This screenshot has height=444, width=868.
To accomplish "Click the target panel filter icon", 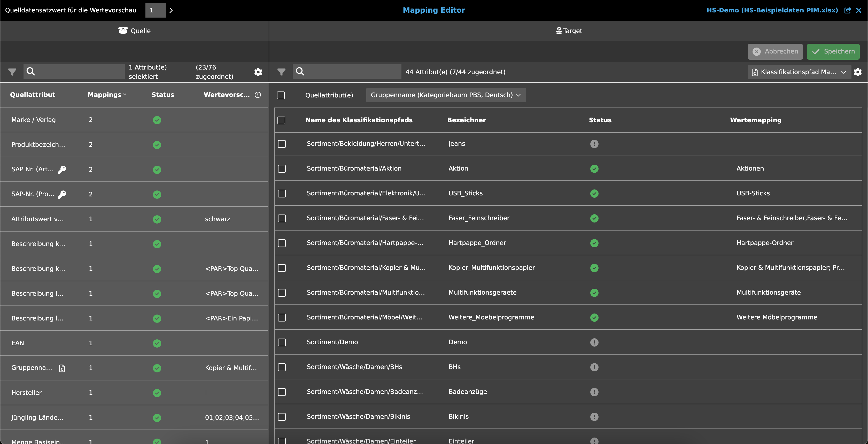I will coord(281,72).
